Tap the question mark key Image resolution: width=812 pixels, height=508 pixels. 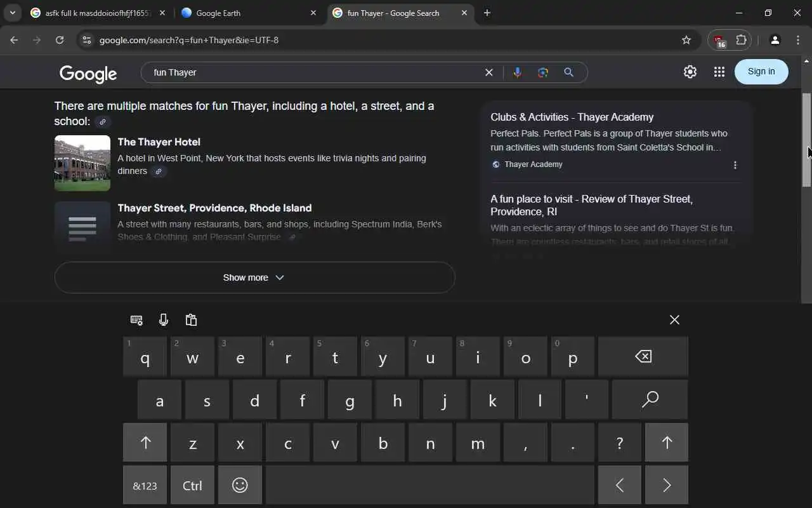point(620,443)
